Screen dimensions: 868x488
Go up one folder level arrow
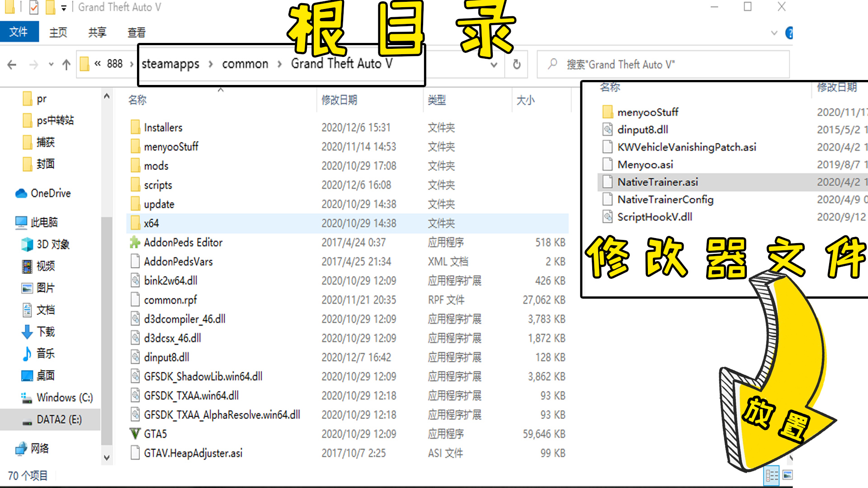click(66, 65)
